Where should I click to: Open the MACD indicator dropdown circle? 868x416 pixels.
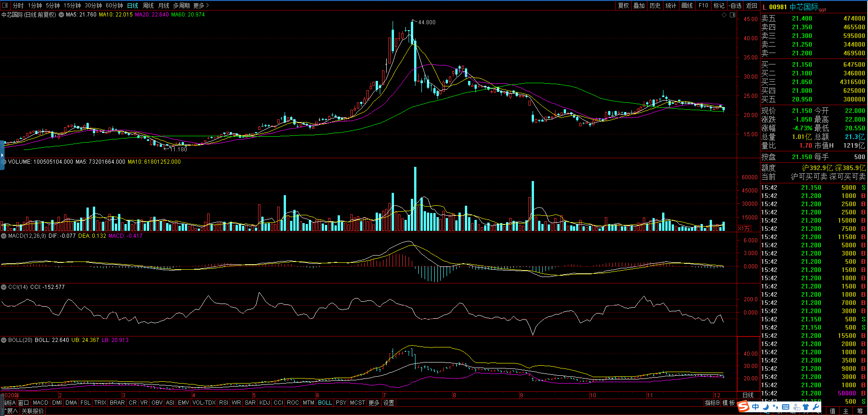4,236
